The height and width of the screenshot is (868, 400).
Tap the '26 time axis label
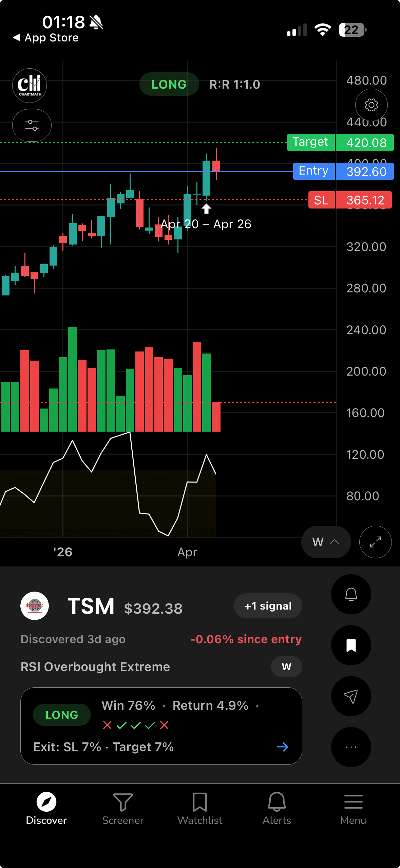tap(63, 552)
